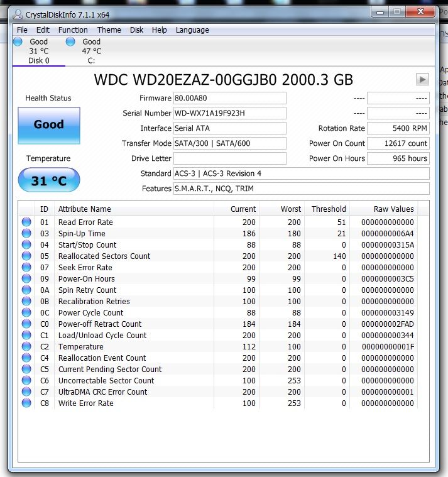
Task: Open the File menu
Action: 22,30
